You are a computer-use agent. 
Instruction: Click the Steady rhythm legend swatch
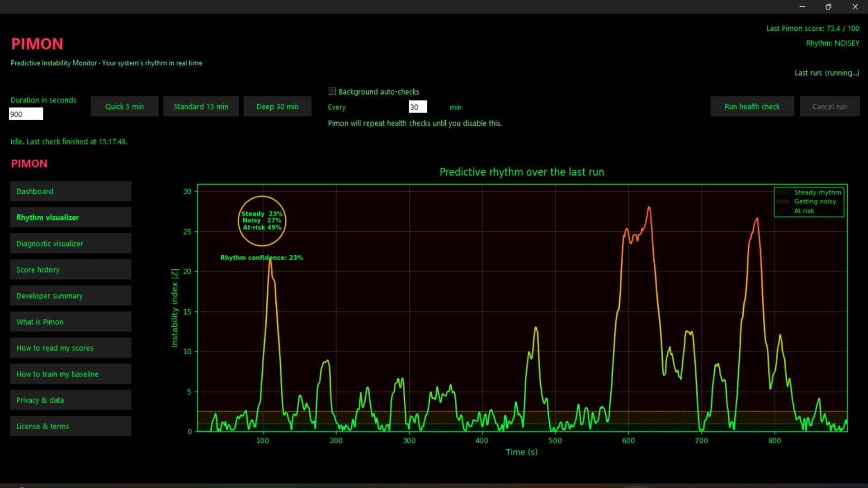coord(784,192)
